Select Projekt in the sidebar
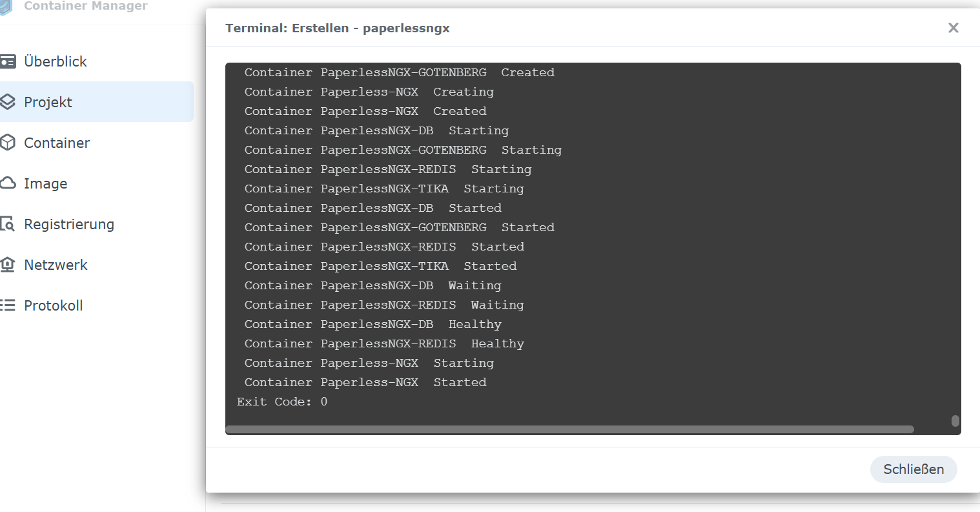The image size is (980, 512). point(48,102)
